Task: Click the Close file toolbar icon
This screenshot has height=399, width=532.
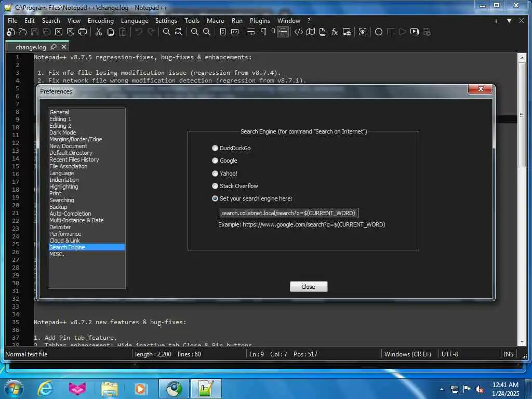Action: click(59, 32)
